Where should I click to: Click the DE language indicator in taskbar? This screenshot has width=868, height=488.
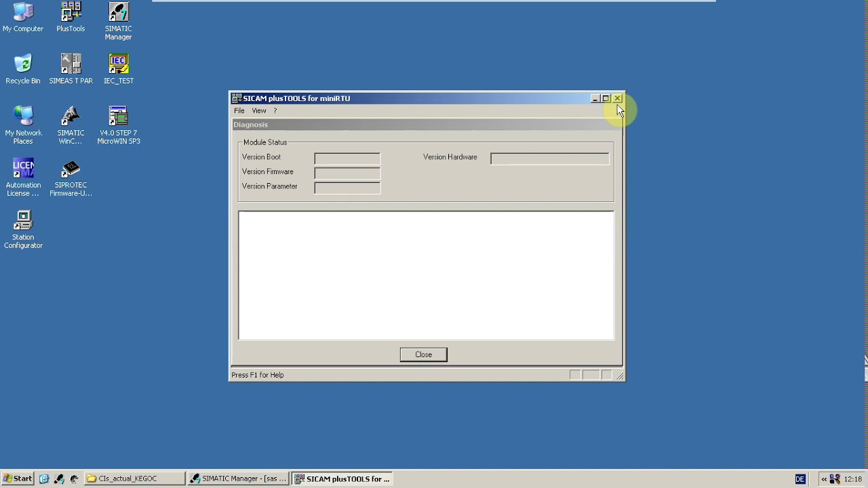800,479
